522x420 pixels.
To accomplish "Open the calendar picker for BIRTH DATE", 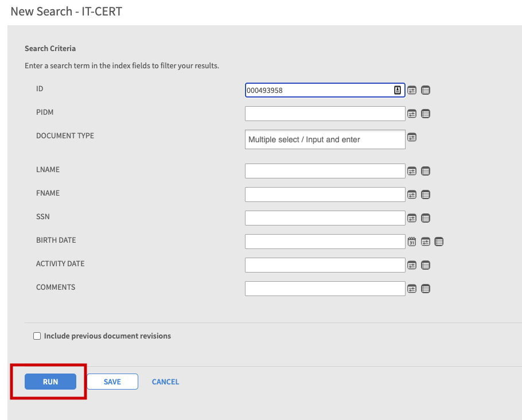I will (412, 242).
